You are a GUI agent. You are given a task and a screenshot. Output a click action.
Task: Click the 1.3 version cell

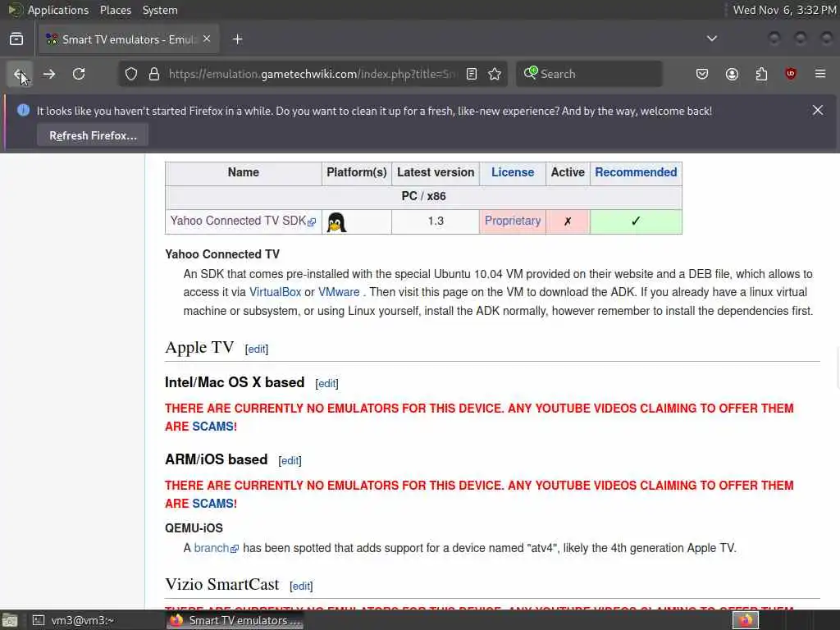pos(436,221)
